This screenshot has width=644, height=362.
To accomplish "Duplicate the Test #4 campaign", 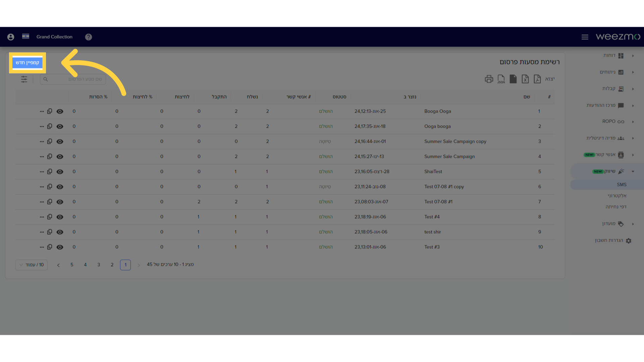I will point(50,217).
